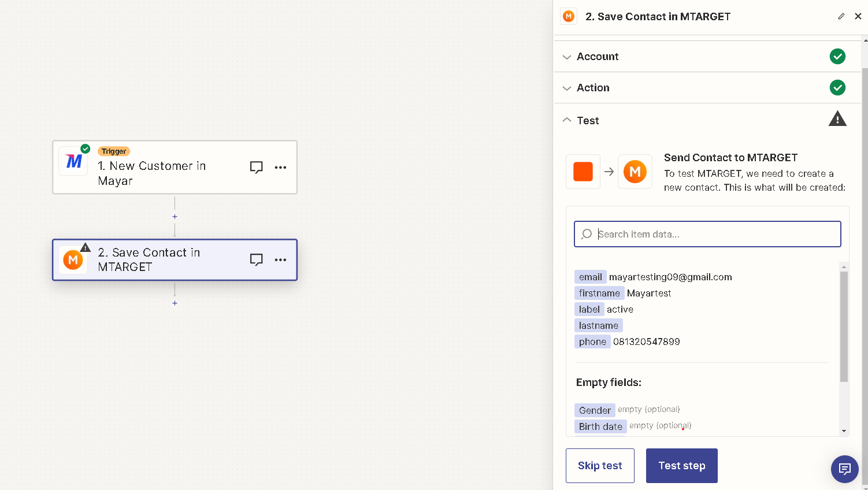Click the Empty fields heading
The image size is (868, 490).
click(609, 383)
